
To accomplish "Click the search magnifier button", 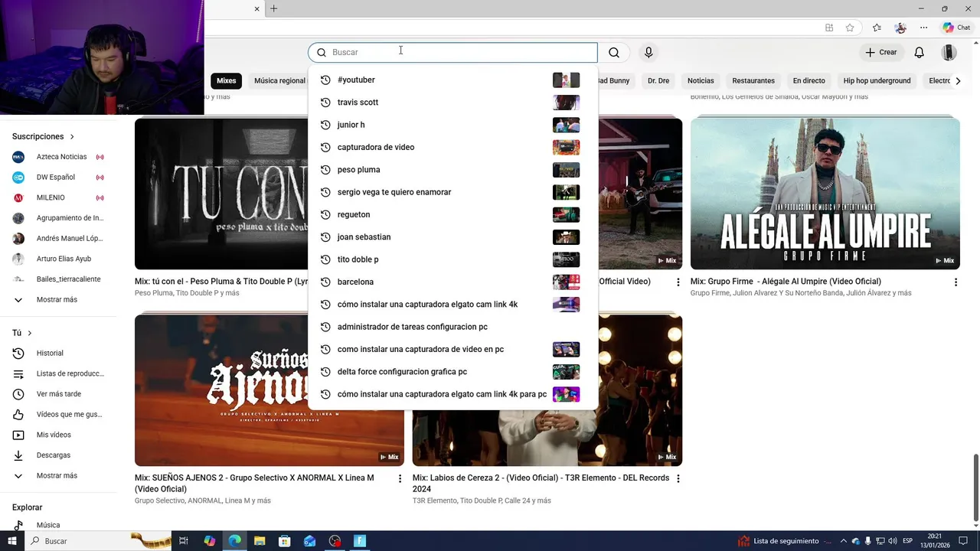I will [x=614, y=53].
